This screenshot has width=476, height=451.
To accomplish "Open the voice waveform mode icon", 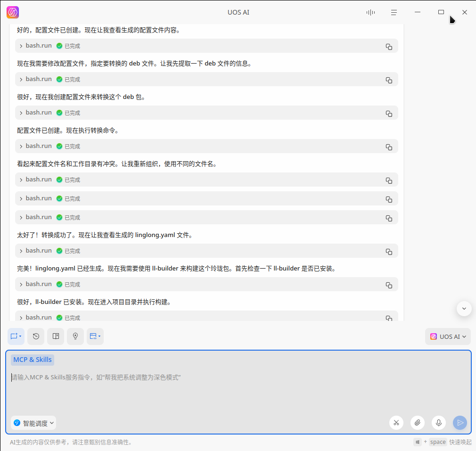I will pos(370,12).
